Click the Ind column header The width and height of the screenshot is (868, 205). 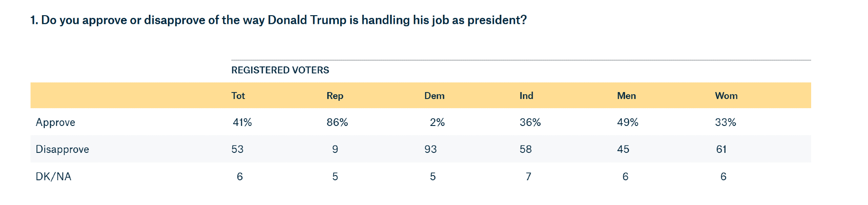[x=526, y=96]
